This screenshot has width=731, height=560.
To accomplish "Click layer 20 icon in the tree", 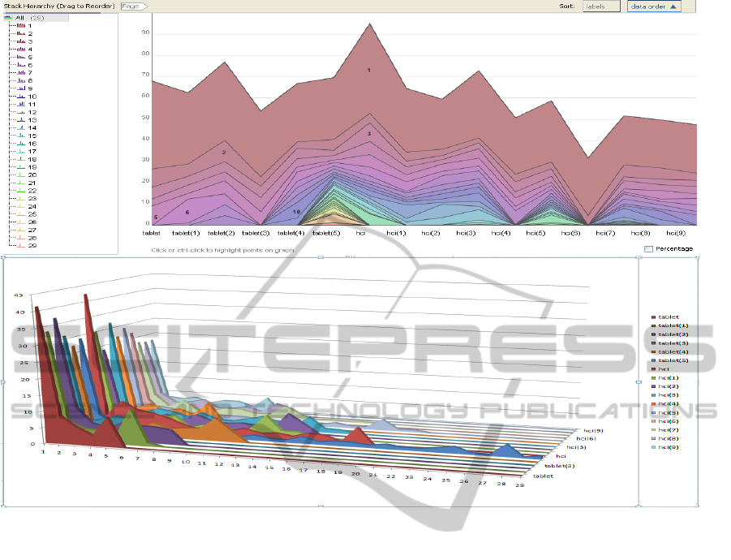I will (x=21, y=174).
